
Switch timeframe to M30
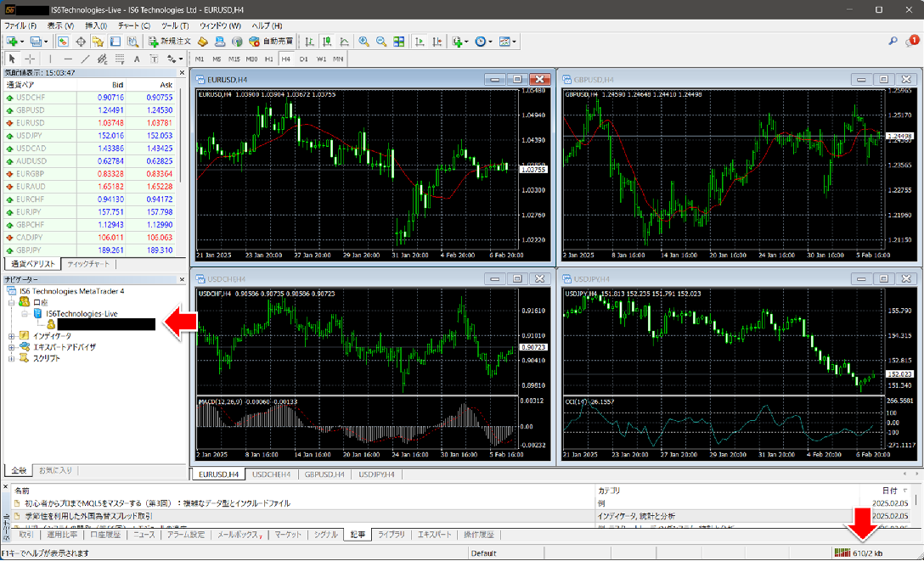tap(251, 59)
